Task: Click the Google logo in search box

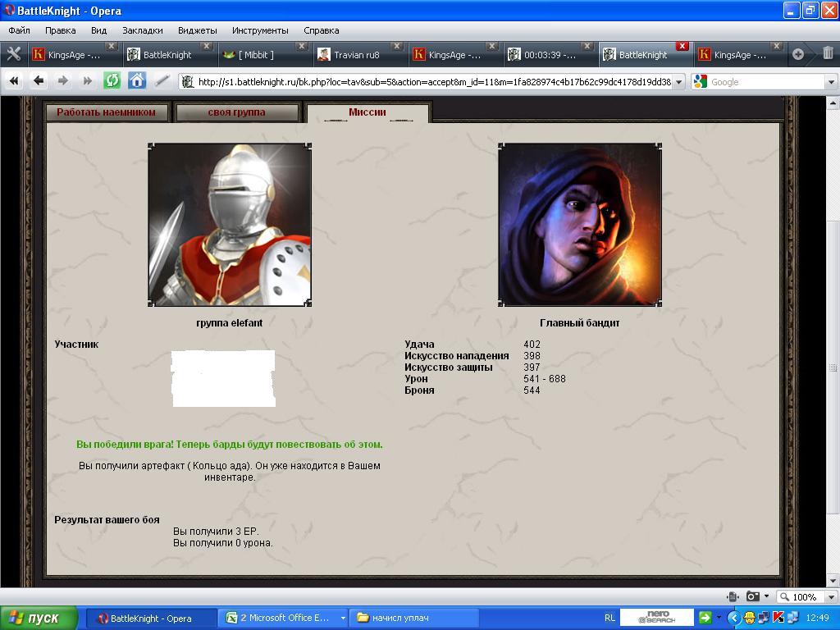Action: pyautogui.click(x=701, y=81)
